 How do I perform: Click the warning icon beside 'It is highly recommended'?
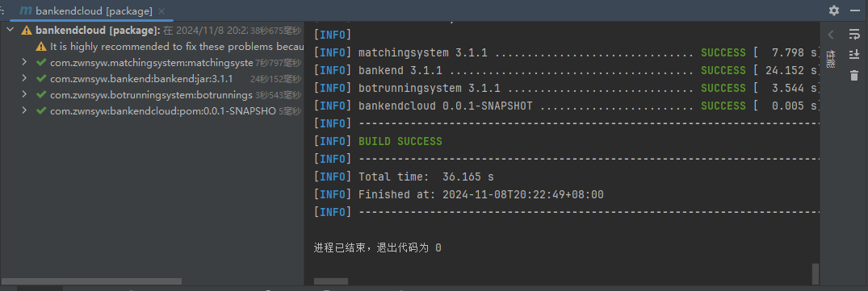tap(41, 47)
